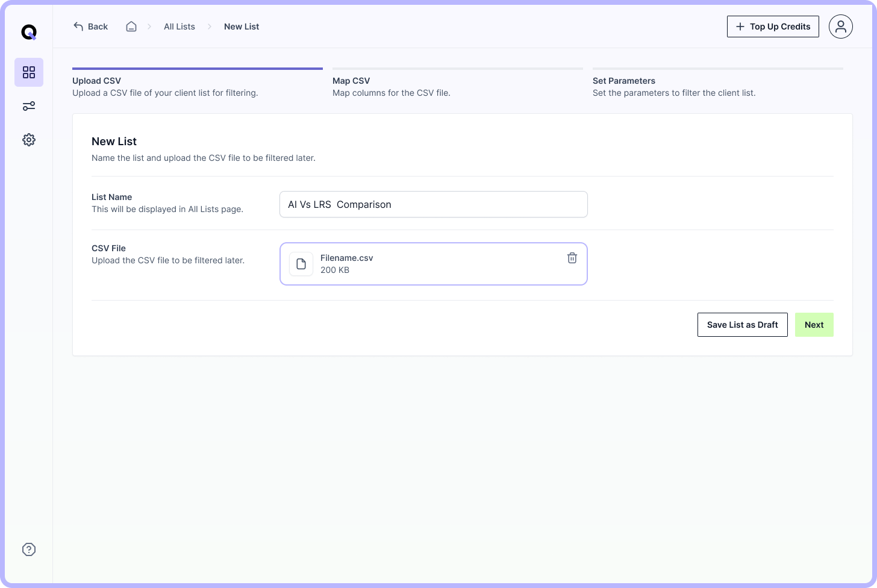Click the CSV File label
Viewport: 877px width, 588px height.
click(x=108, y=248)
